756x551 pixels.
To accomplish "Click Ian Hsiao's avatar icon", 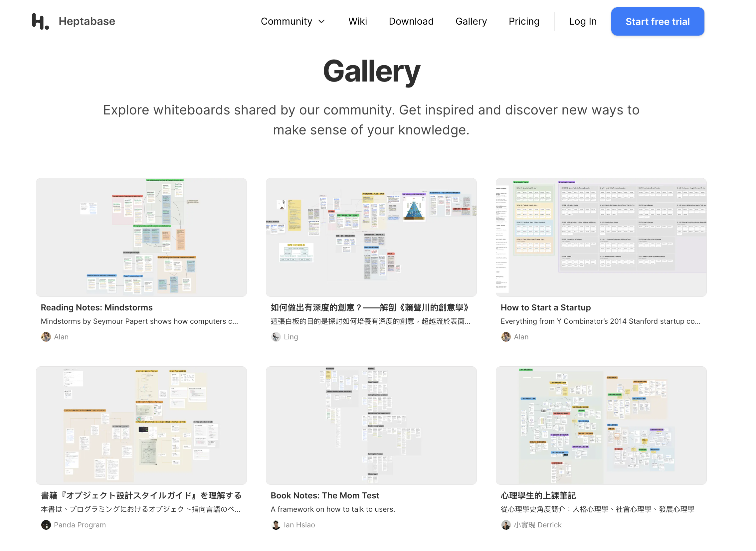I will pos(276,525).
